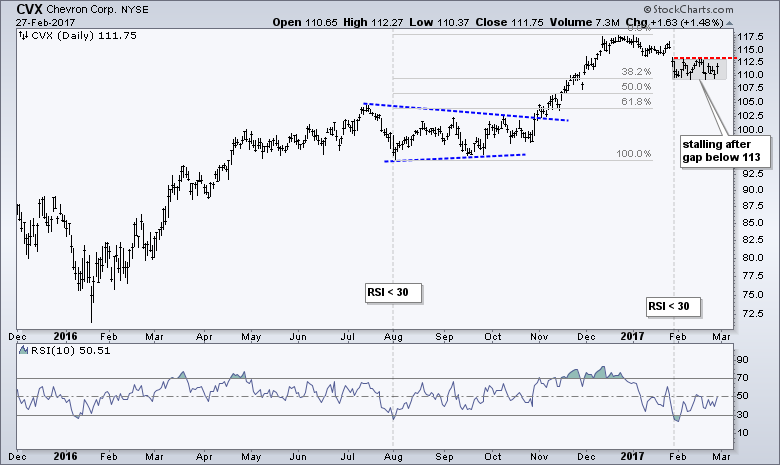Click the lower blue dashed trendline
The width and height of the screenshot is (780, 465).
(455, 158)
